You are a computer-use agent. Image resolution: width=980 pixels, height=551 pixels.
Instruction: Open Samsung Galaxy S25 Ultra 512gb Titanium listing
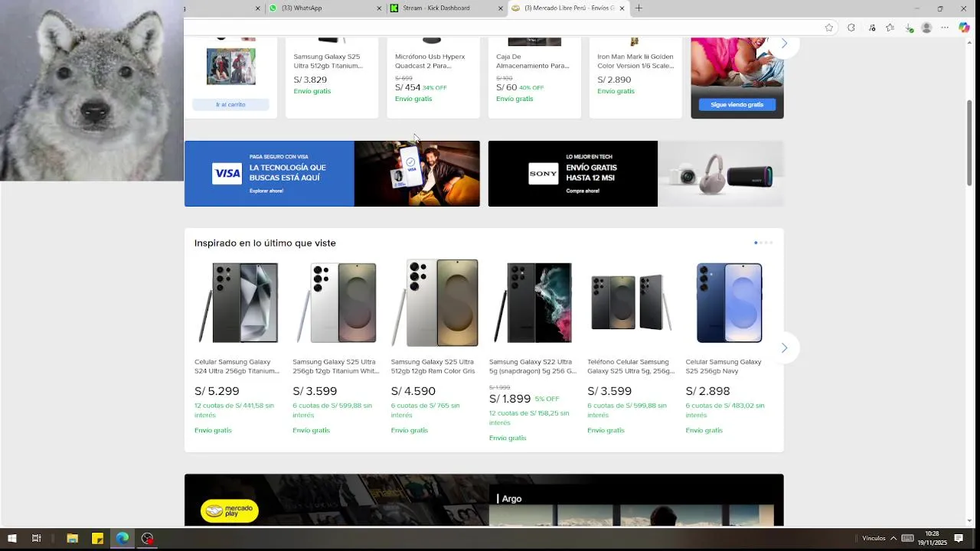[x=328, y=61]
